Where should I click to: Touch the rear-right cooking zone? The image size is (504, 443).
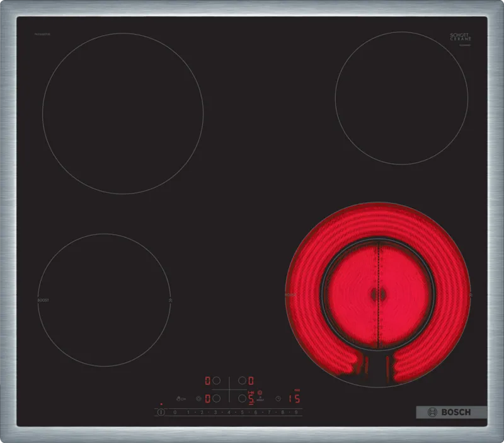(401, 98)
